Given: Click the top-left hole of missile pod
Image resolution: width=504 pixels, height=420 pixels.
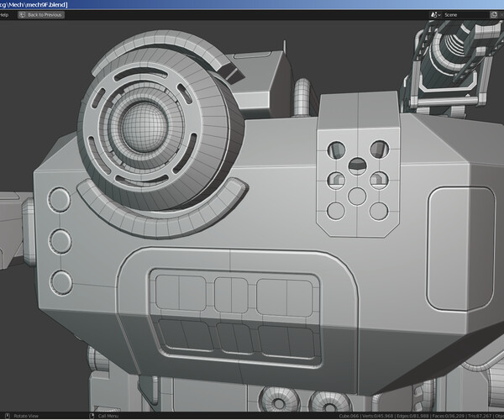Looking at the screenshot, I should click(x=336, y=149).
